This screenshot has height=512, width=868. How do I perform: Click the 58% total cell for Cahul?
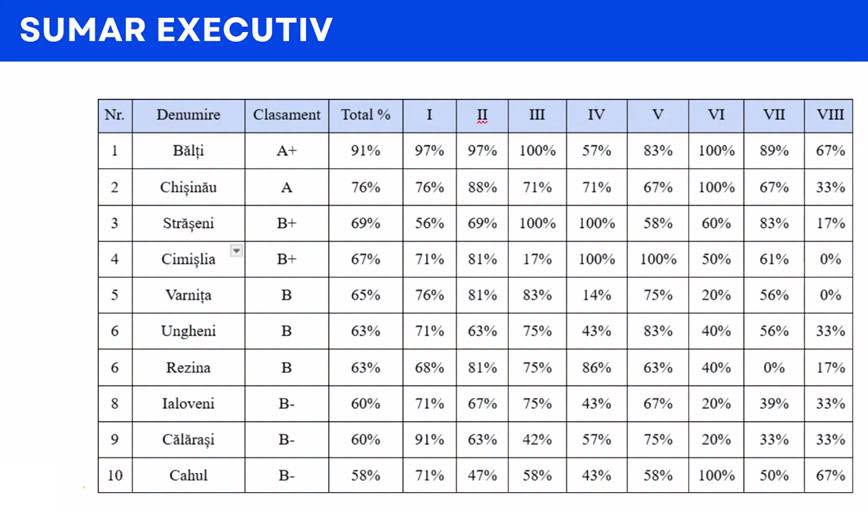pos(366,475)
